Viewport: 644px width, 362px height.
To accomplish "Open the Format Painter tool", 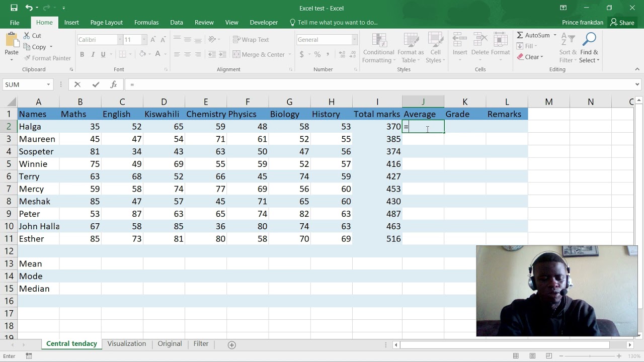I will pos(47,58).
